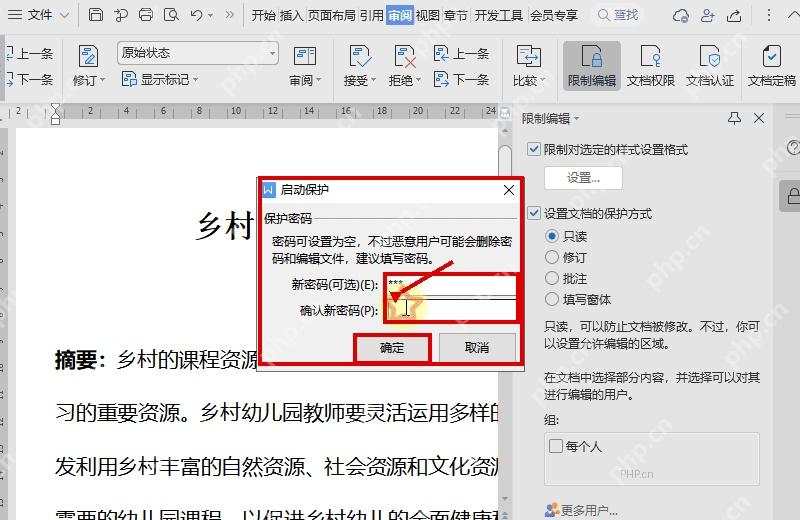Click the document vertical scrollbar thumb
This screenshot has height=520, width=800.
click(x=505, y=161)
